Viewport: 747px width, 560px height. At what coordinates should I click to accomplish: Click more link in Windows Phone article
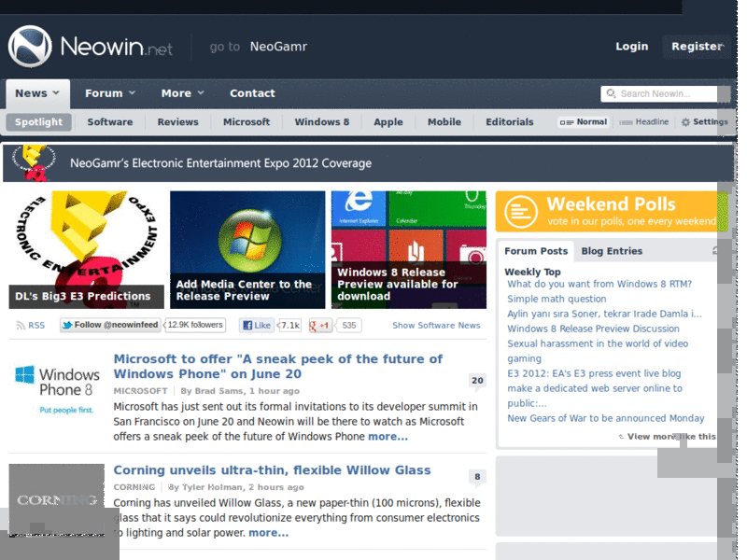388,436
